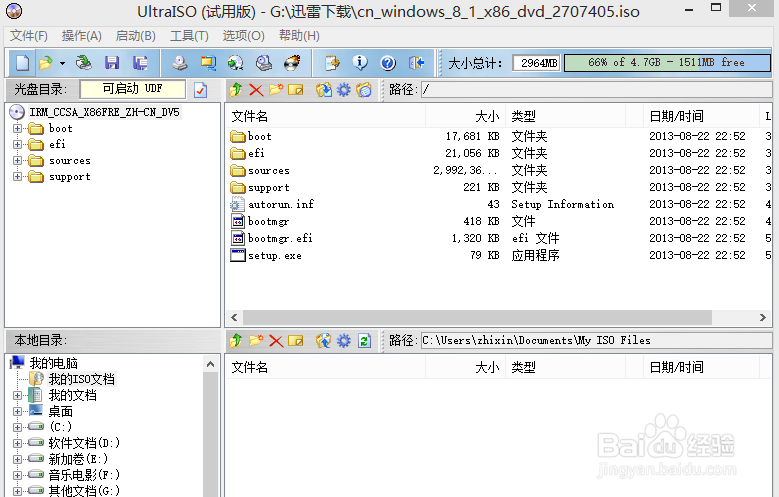
Task: Click the local tree scrollbar up arrow
Action: click(x=211, y=364)
